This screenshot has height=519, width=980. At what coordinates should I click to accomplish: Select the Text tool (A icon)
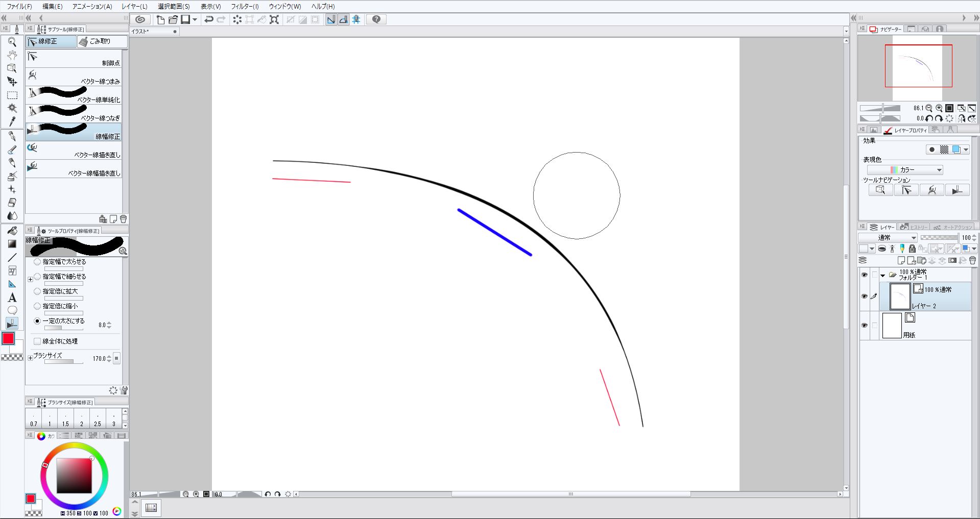(12, 298)
